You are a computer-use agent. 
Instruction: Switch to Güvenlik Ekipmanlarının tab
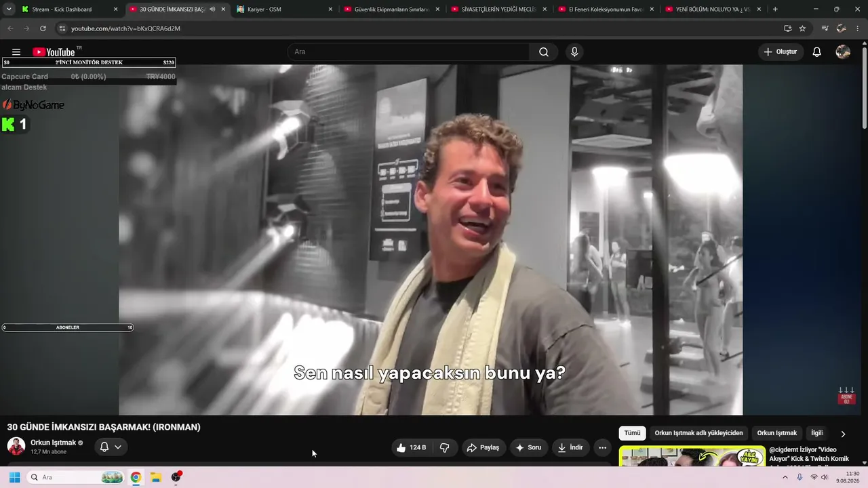click(x=392, y=9)
